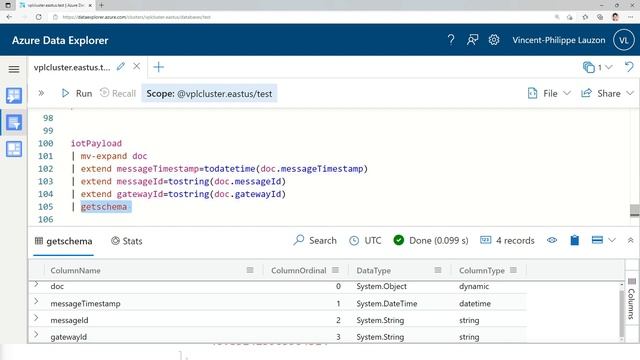Toggle the eye visibility icon in results

pos(552,240)
